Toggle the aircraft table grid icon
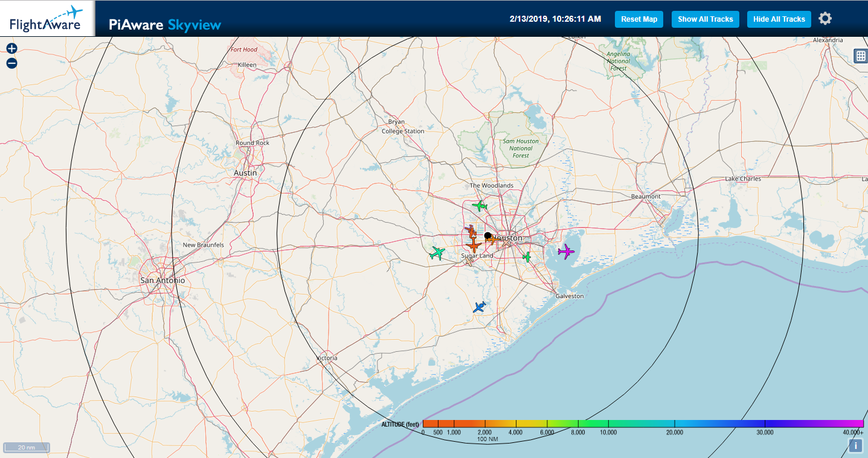This screenshot has width=868, height=458. click(x=861, y=56)
